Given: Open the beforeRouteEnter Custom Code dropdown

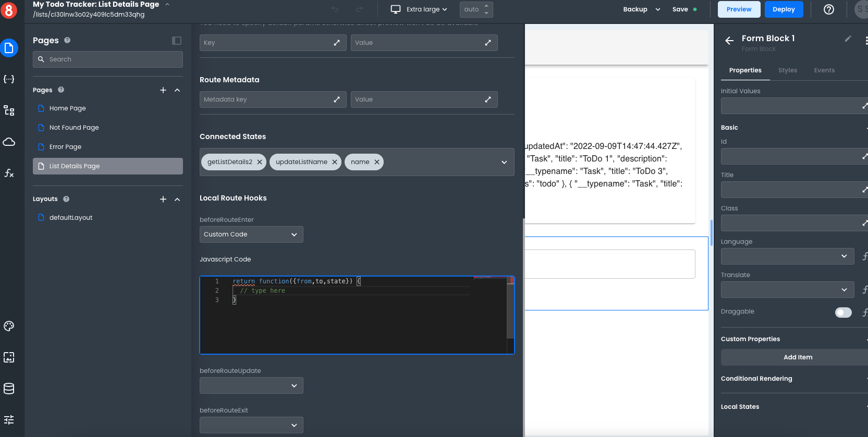Looking at the screenshot, I should [x=251, y=234].
